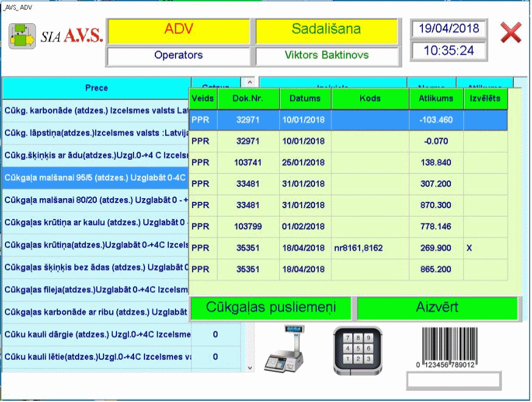This screenshot has width=532, height=402.
Task: Select product Cūkgaļas fileja(atdzes.)
Action: pyautogui.click(x=95, y=290)
